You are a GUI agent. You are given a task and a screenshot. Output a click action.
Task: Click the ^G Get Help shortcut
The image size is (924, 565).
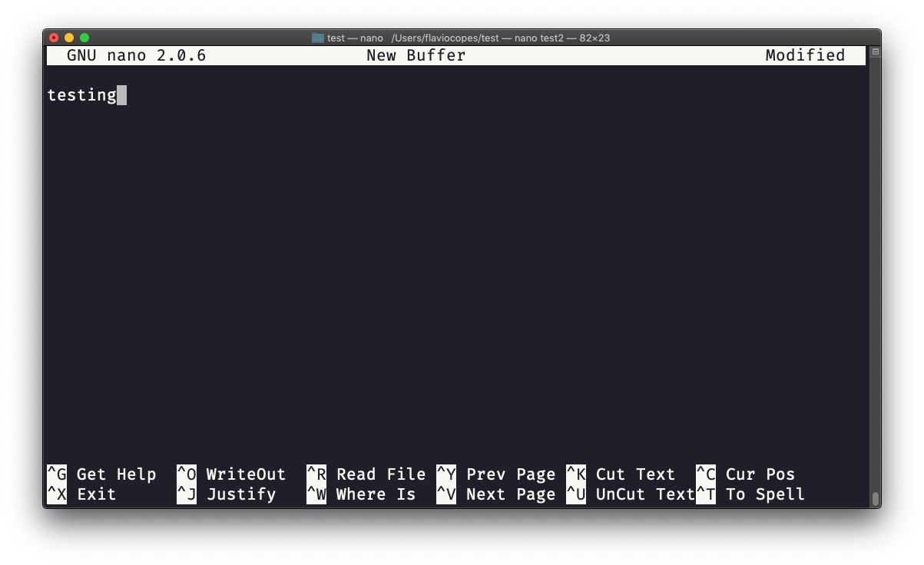101,474
